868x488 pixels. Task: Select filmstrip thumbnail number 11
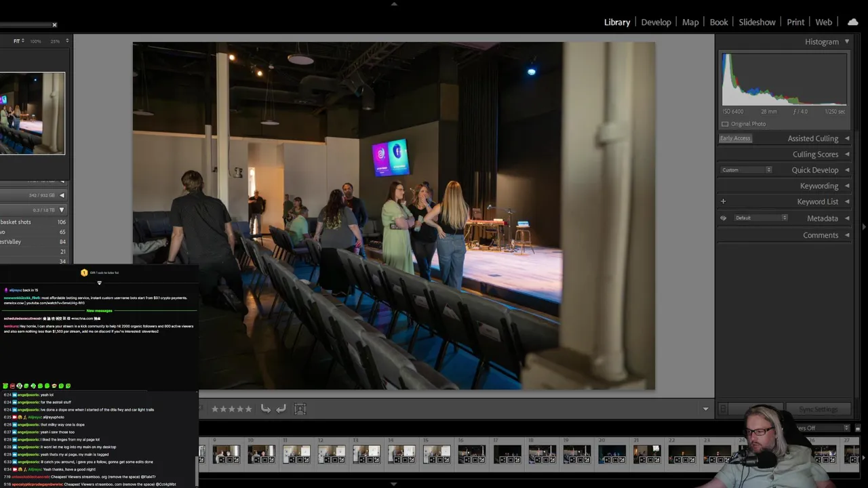[x=296, y=454]
